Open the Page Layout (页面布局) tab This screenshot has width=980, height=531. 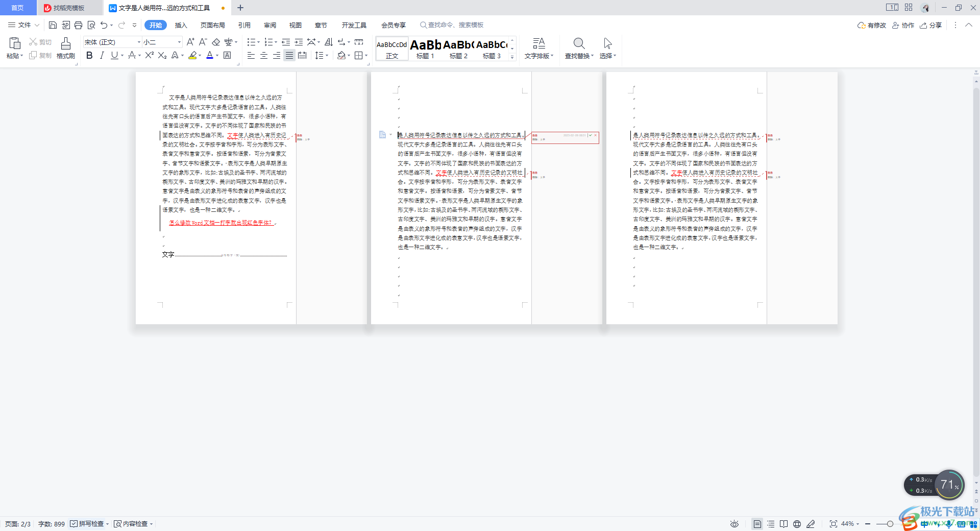(213, 25)
